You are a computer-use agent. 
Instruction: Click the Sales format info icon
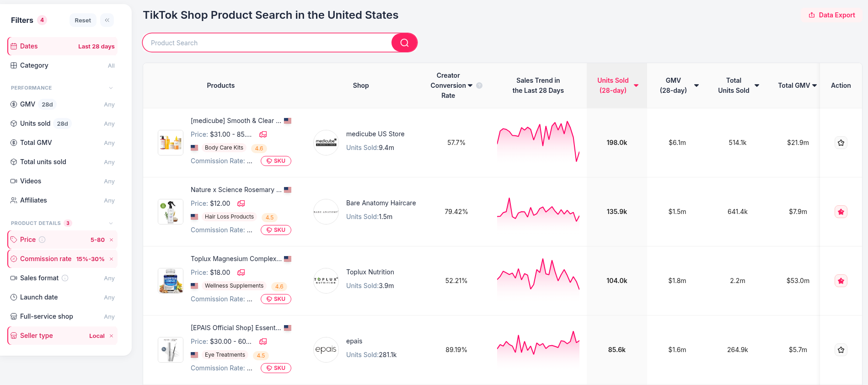pyautogui.click(x=65, y=278)
